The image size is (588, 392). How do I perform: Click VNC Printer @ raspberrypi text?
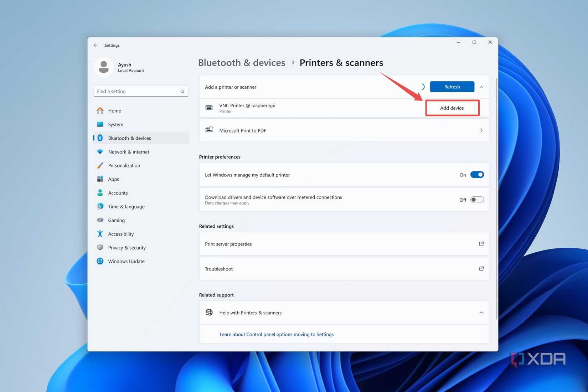pos(247,105)
